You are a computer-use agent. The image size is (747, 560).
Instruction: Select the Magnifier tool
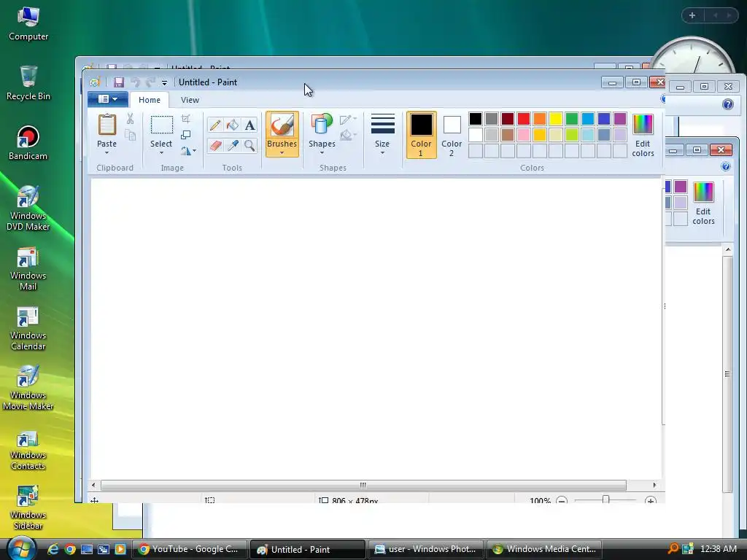pyautogui.click(x=249, y=145)
